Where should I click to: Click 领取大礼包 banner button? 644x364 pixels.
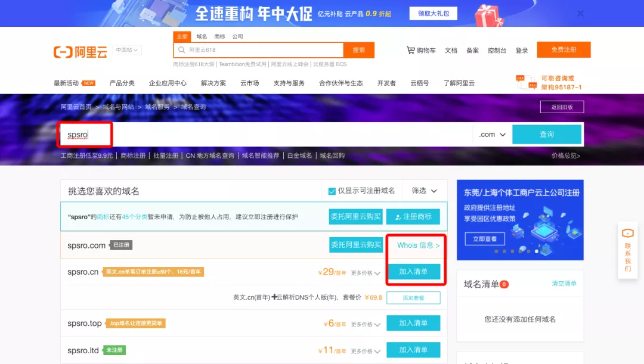click(434, 13)
